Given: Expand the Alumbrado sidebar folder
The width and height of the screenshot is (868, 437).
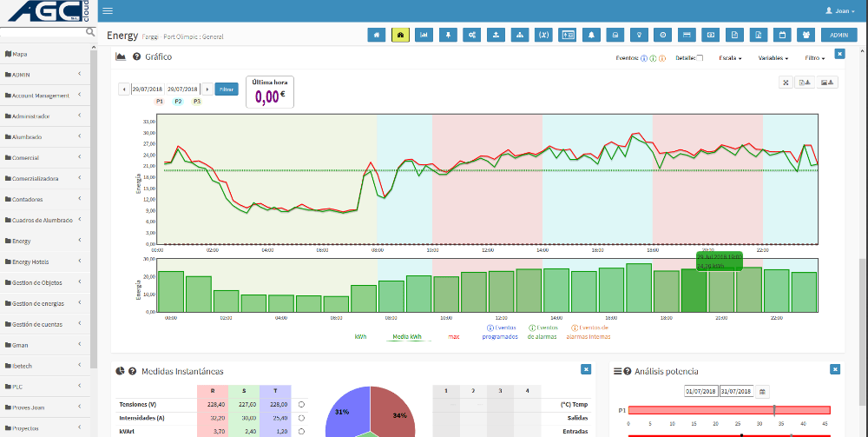Looking at the screenshot, I should coord(44,136).
